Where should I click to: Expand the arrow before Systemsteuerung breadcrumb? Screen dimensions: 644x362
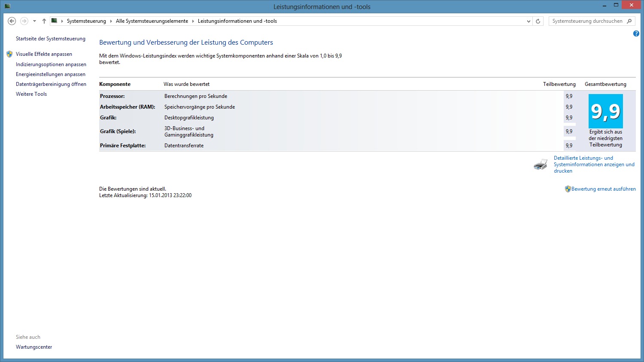tap(62, 21)
